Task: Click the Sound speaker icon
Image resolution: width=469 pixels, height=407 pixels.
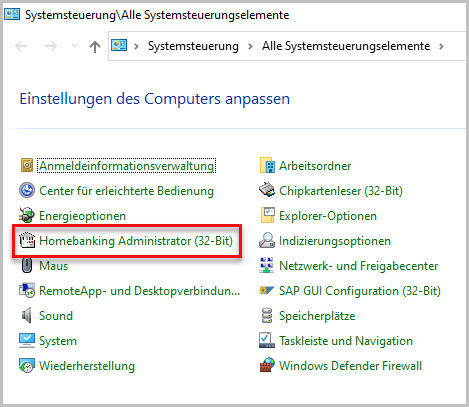Action: (27, 316)
